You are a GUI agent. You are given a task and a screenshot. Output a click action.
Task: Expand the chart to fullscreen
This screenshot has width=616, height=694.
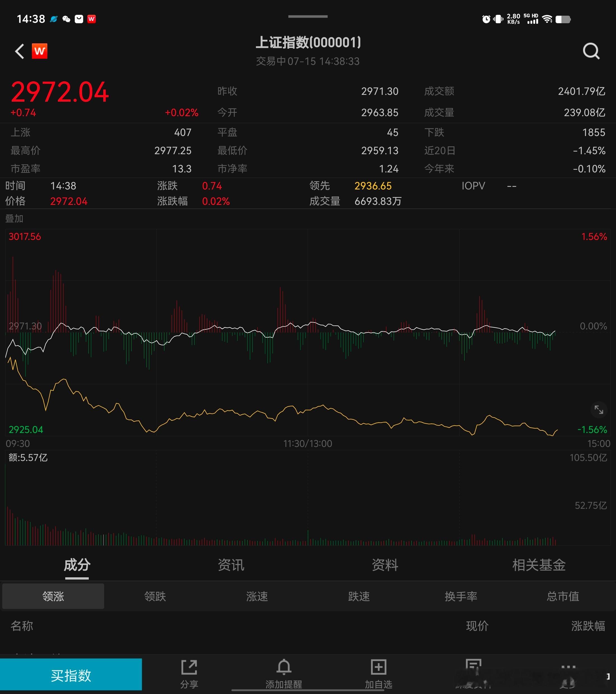click(599, 410)
